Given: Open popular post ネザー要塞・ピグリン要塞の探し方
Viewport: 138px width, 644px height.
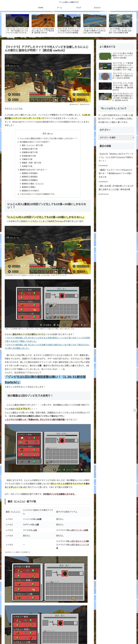Looking at the screenshot, I should click(x=116, y=86).
